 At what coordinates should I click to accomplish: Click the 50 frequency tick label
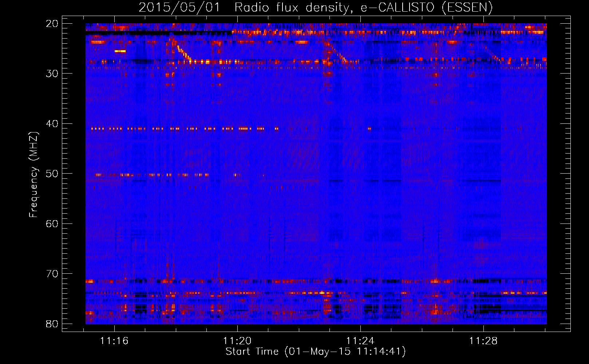point(52,174)
